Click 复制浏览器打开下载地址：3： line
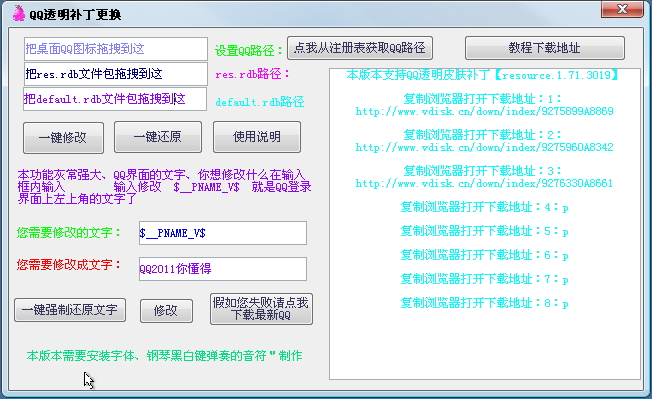The width and height of the screenshot is (652, 399). point(482,171)
